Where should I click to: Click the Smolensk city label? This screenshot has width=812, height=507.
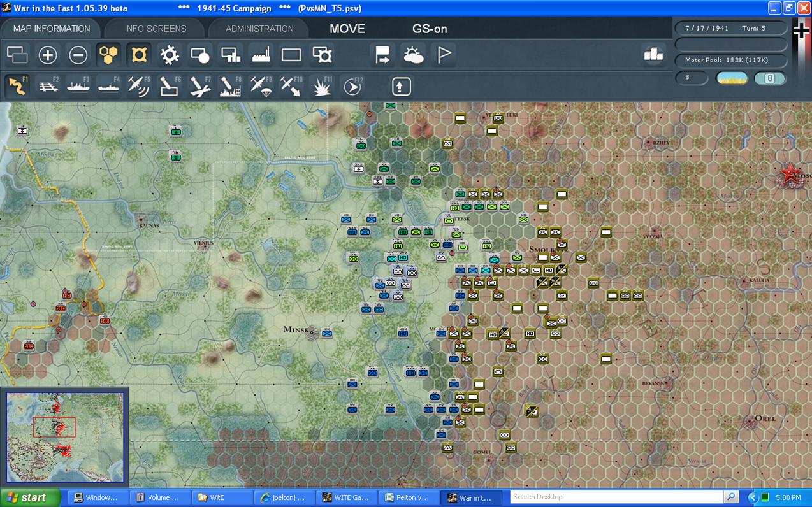[548, 249]
